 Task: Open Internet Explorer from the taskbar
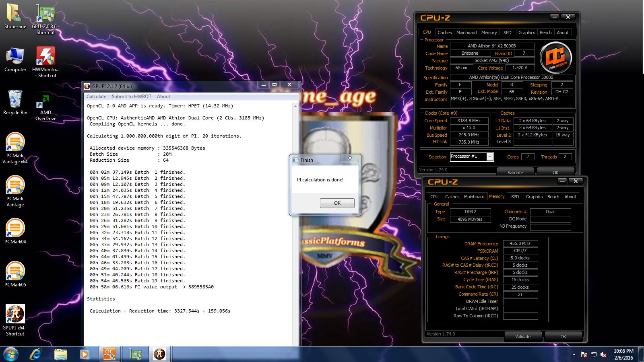pyautogui.click(x=36, y=354)
